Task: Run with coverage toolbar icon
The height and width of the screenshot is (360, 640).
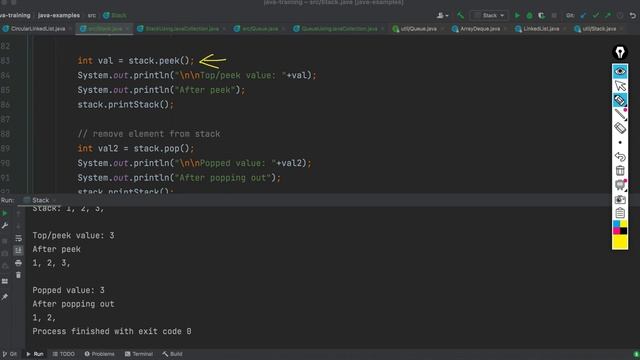Action: click(x=542, y=16)
